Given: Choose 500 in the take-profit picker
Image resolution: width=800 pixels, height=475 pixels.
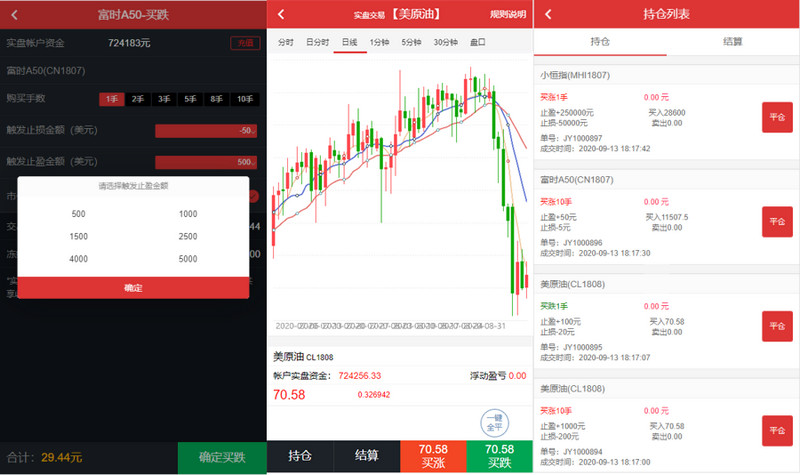Looking at the screenshot, I should point(79,214).
